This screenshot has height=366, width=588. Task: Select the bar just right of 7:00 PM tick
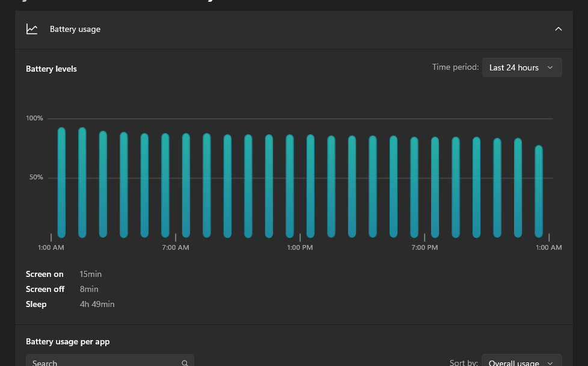tap(435, 187)
